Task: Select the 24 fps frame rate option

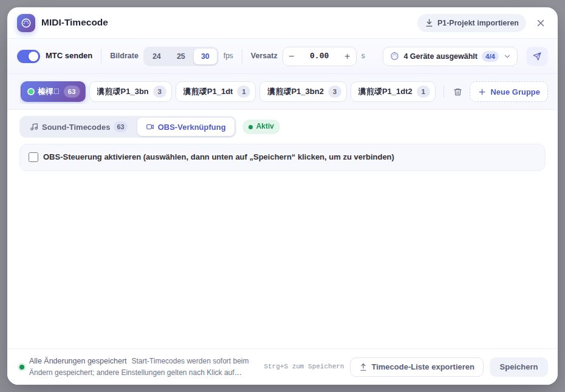Action: tap(156, 56)
